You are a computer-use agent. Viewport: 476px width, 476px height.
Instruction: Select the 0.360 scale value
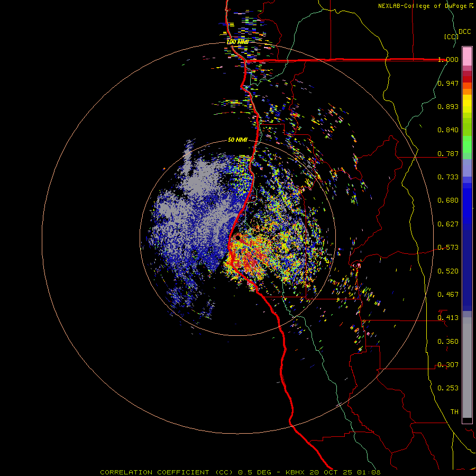448,342
